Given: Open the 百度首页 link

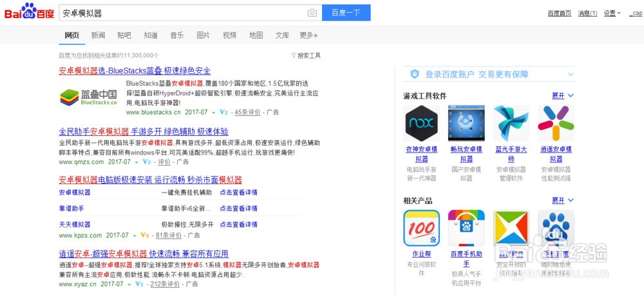Looking at the screenshot, I should tap(560, 13).
